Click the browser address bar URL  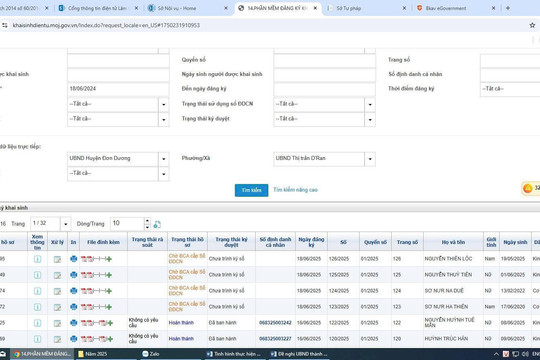click(106, 25)
